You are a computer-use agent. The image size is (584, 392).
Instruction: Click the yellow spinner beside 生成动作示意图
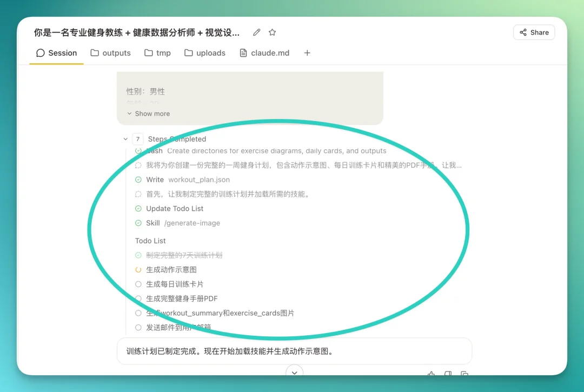coord(138,269)
